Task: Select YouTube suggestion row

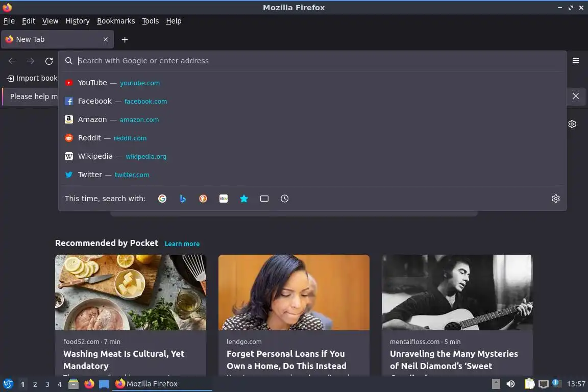Action: click(312, 83)
